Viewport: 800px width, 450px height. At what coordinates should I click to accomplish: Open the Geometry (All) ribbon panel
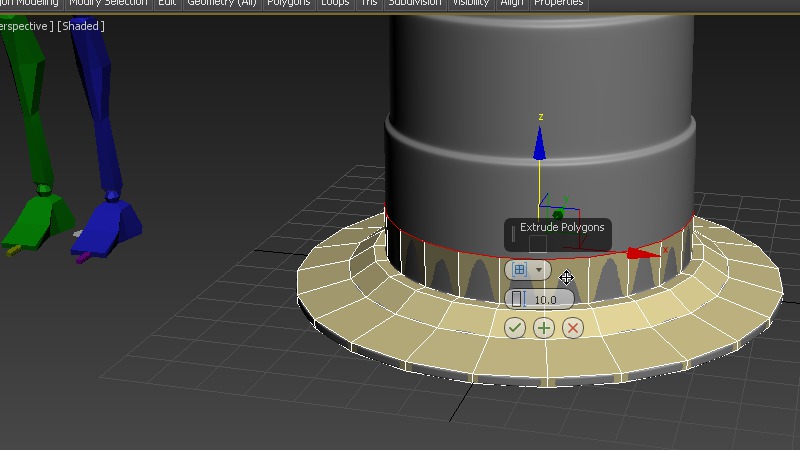221,3
